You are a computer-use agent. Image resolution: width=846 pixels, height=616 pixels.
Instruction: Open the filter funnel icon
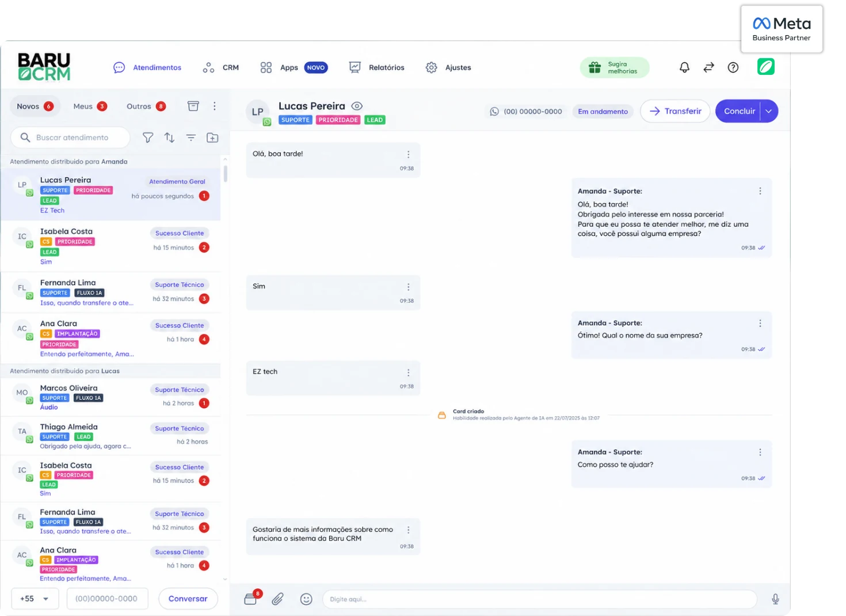coord(148,138)
